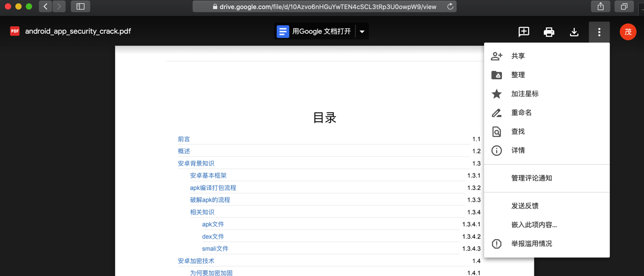Screen dimensions: 644x276
Task: Open the account avatar 茂
Action: pos(628,32)
